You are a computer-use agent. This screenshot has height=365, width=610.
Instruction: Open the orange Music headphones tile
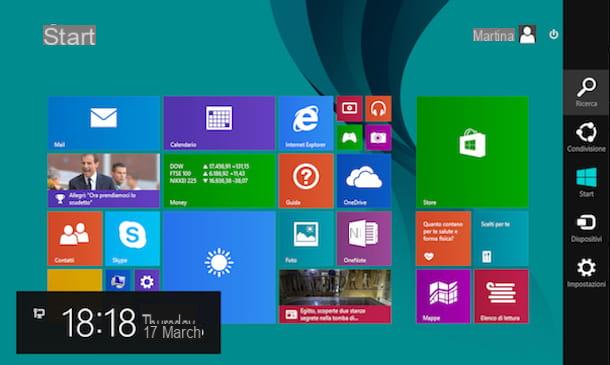pyautogui.click(x=378, y=109)
